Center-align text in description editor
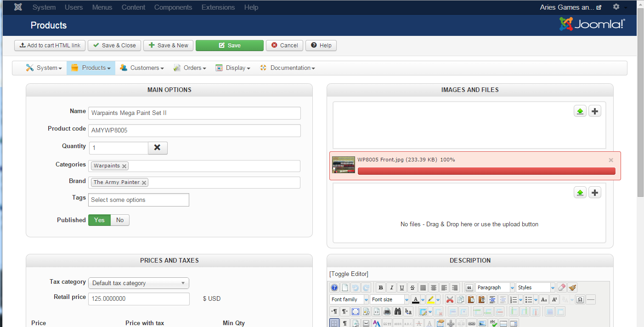Viewport: 644px width, 327px height. [434, 287]
